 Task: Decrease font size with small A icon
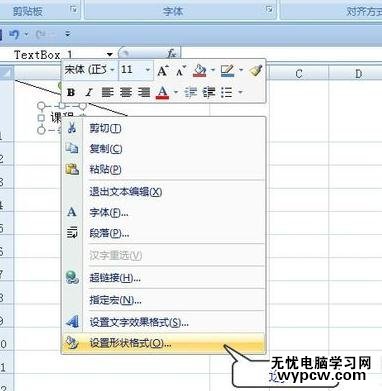tap(181, 71)
